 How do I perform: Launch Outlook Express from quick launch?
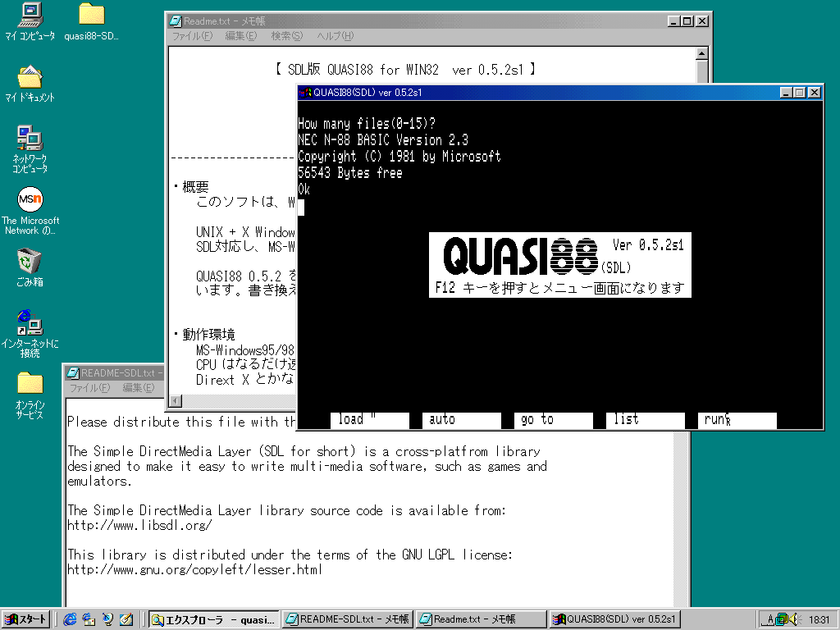tap(89, 619)
